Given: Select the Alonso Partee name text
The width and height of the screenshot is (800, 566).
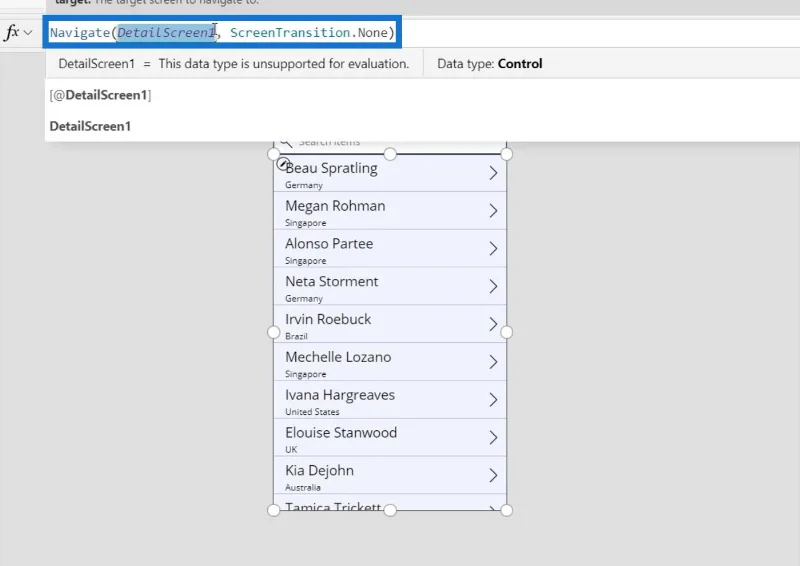Looking at the screenshot, I should [329, 243].
